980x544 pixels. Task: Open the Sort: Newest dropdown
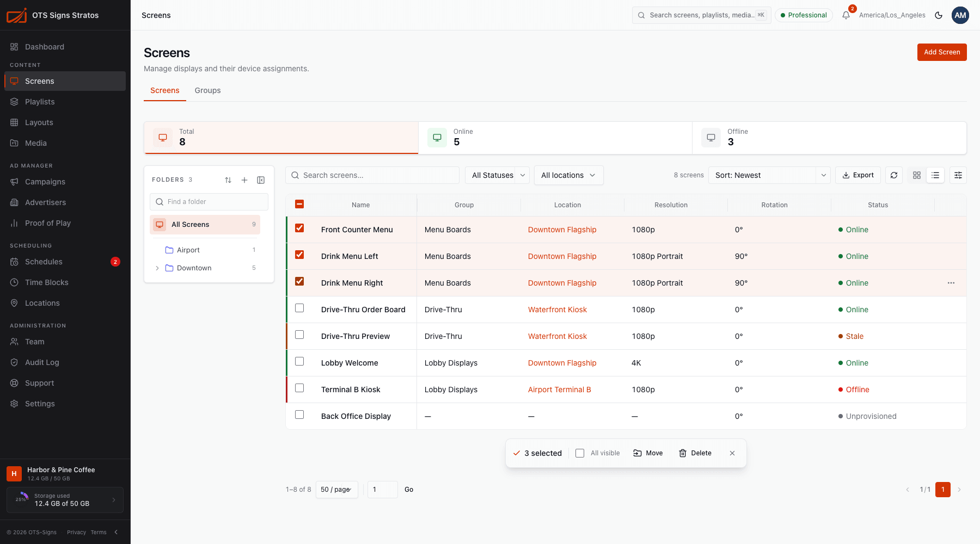769,175
